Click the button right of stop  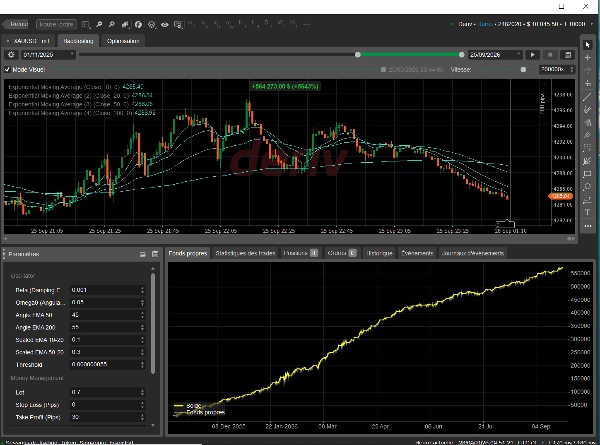click(x=568, y=55)
